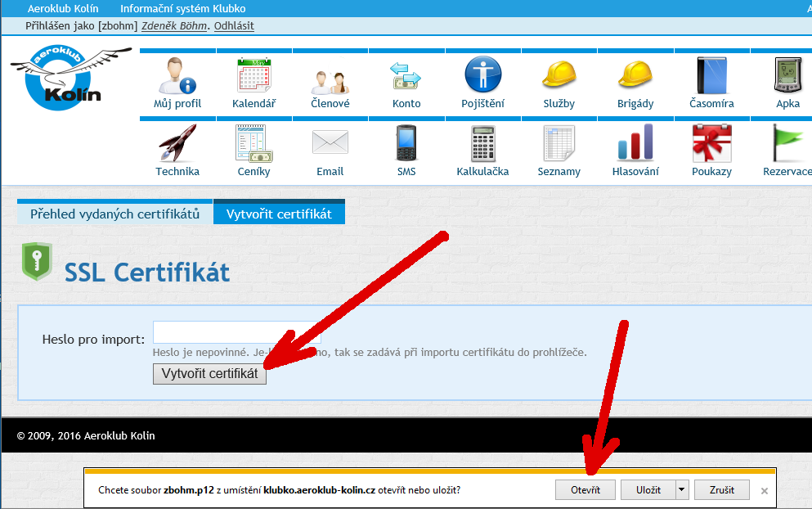
Task: Open the Kalendář calendar icon
Action: tap(253, 76)
